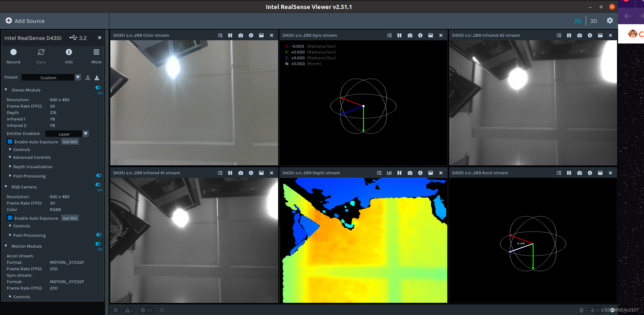Click the errors indicator in status bar
The width and height of the screenshot is (644, 315).
click(116, 310)
